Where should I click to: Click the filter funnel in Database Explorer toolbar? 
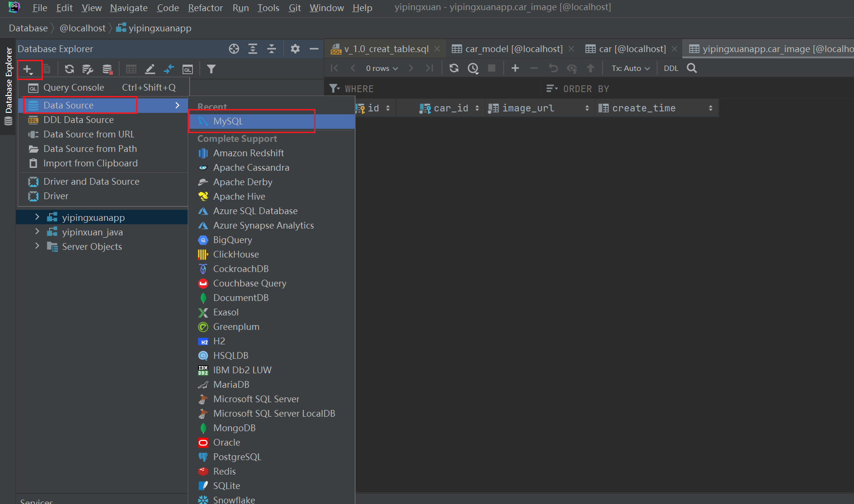(x=211, y=69)
